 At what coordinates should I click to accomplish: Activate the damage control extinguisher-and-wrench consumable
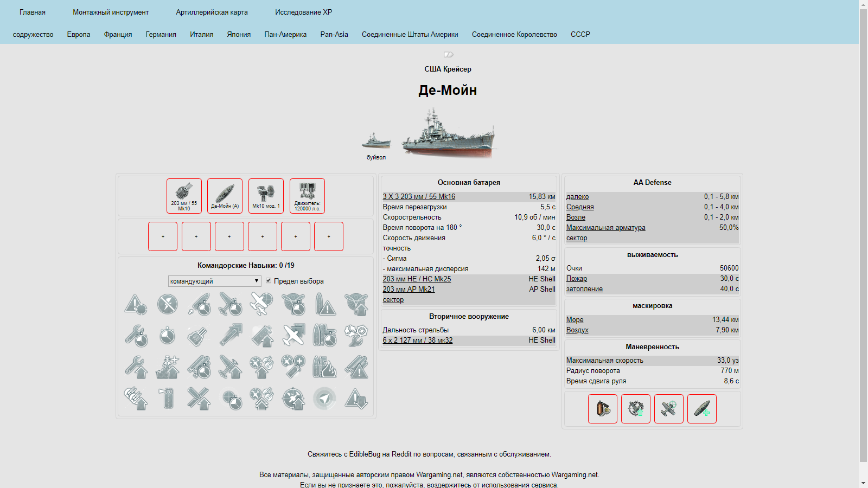click(x=602, y=408)
